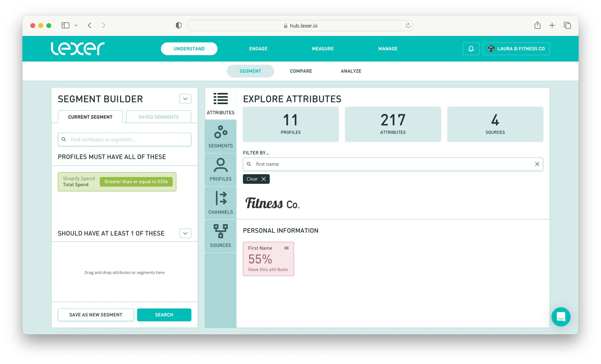This screenshot has height=364, width=601.
Task: Go to the Compare tab
Action: (301, 71)
